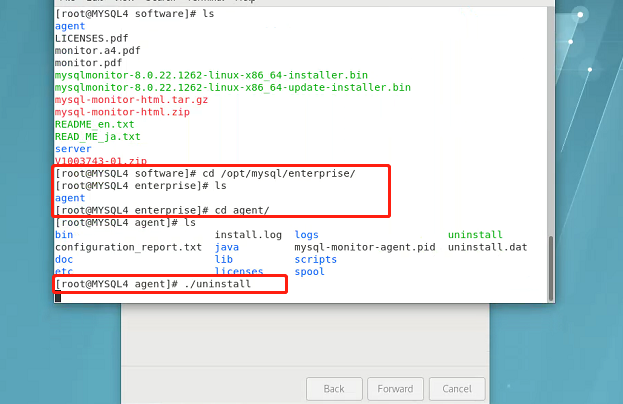Click configuration_report.txt filename

(128, 247)
